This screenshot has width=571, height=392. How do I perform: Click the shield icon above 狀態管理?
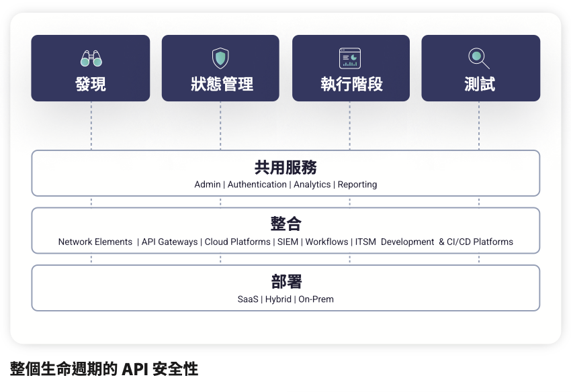click(x=220, y=58)
